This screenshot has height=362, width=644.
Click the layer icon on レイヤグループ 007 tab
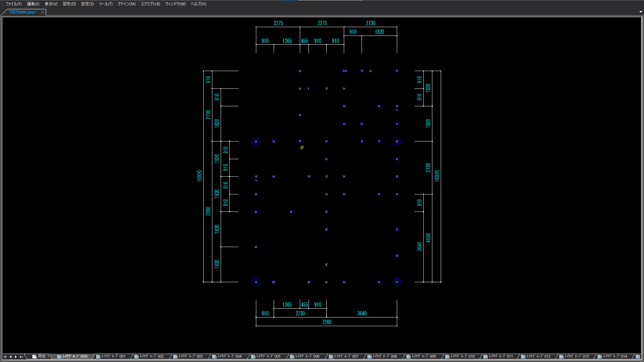click(331, 356)
